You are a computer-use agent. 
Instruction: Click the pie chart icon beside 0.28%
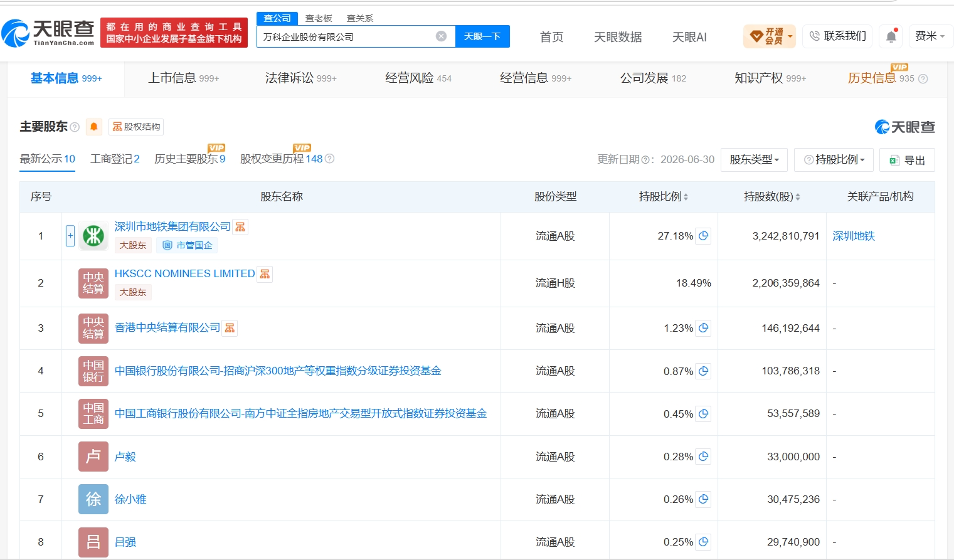click(704, 457)
